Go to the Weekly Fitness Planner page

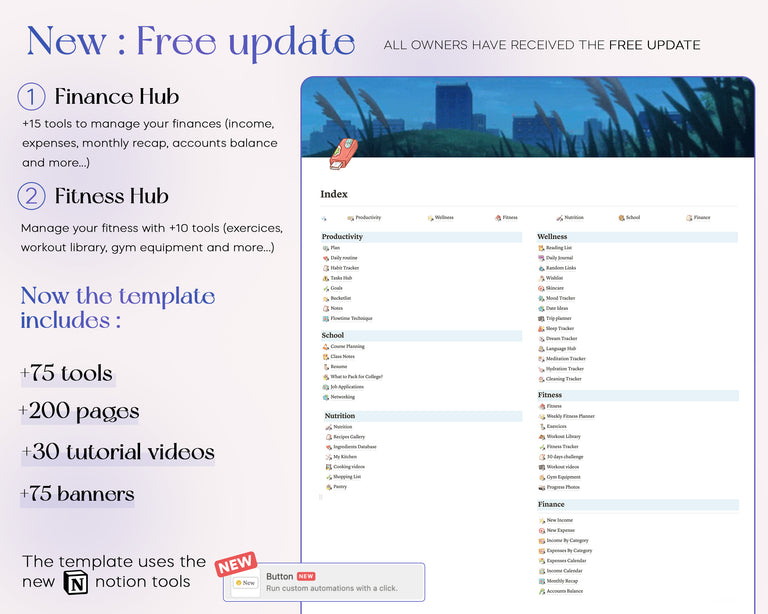tap(570, 416)
